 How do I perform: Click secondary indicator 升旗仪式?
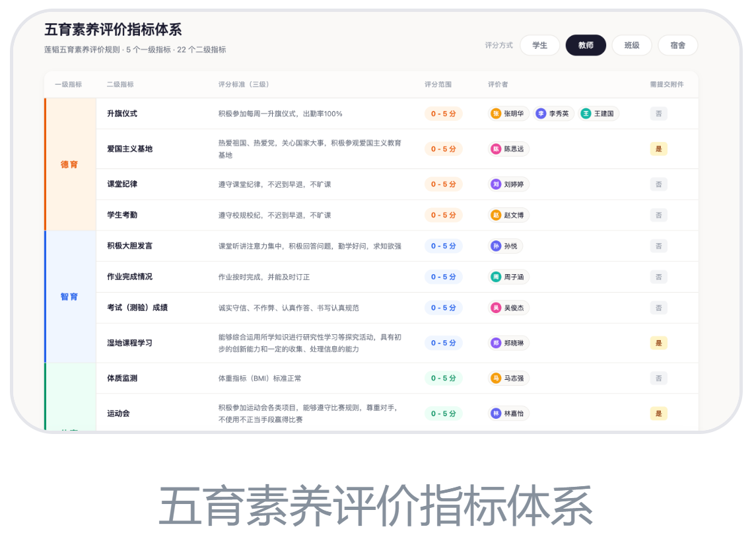pos(122,114)
